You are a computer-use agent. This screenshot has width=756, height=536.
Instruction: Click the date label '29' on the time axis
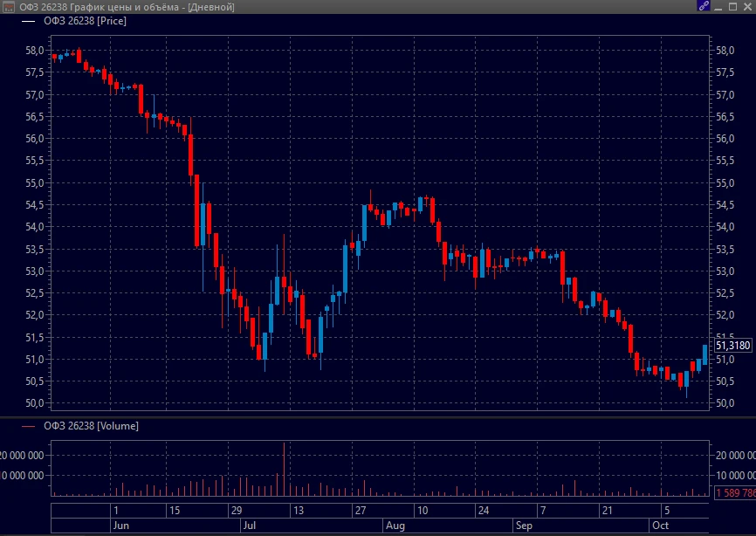click(x=237, y=511)
